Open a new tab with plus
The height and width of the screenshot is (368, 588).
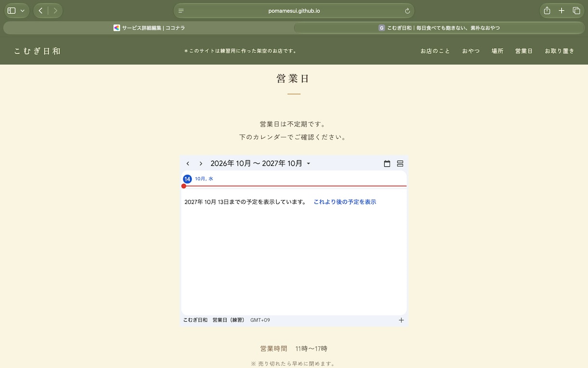(561, 11)
